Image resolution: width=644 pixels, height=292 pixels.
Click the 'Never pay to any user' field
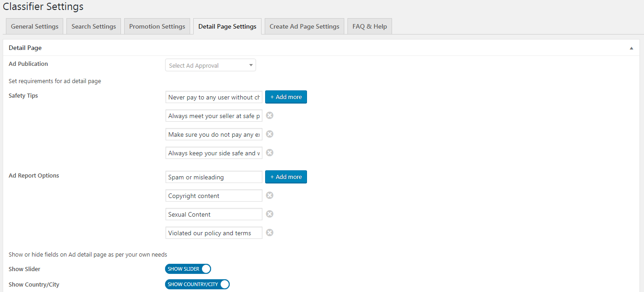[x=214, y=97]
